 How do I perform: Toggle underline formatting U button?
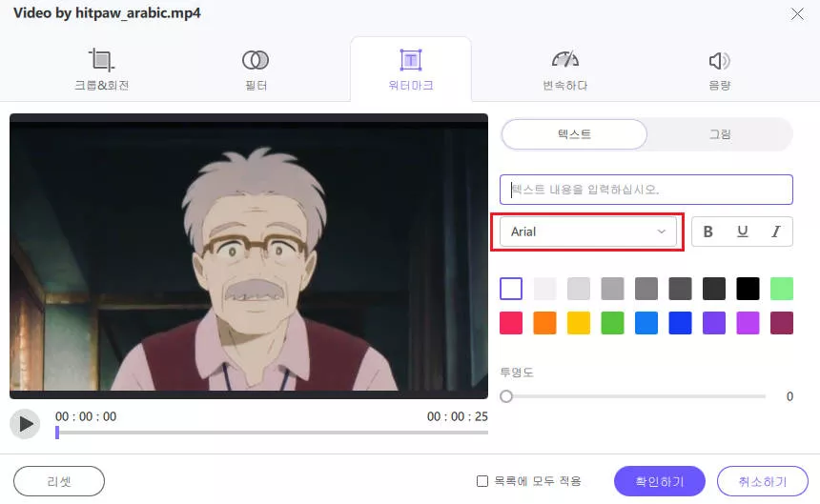click(x=742, y=232)
